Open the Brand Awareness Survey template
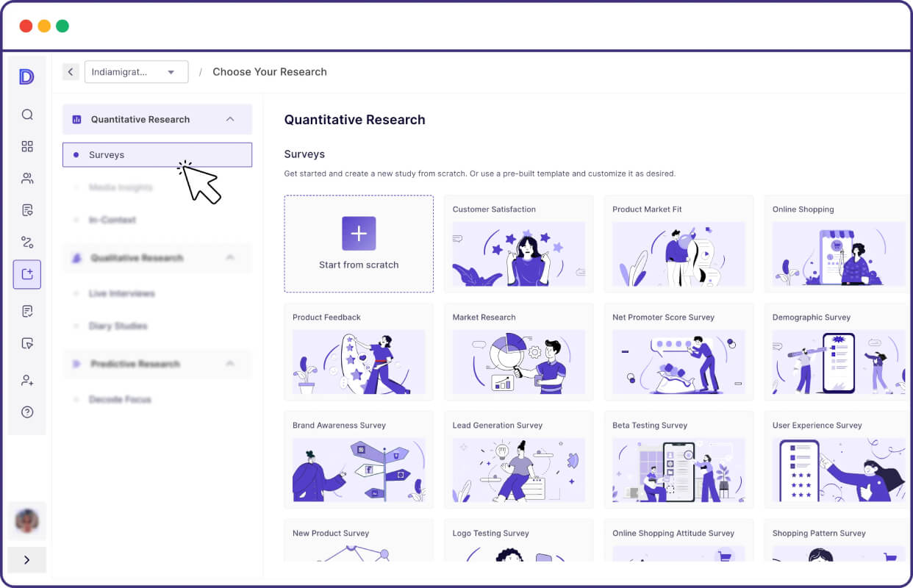Image resolution: width=913 pixels, height=588 pixels. tap(359, 460)
